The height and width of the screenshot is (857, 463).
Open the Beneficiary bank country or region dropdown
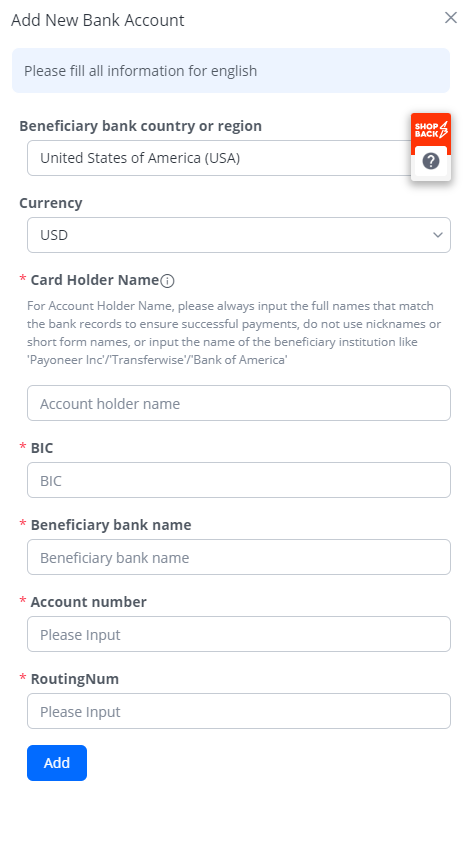coord(219,159)
